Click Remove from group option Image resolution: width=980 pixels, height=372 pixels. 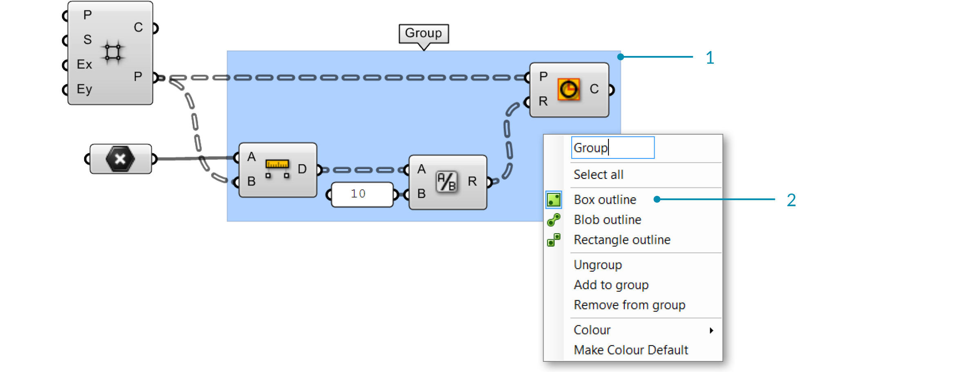tap(629, 305)
